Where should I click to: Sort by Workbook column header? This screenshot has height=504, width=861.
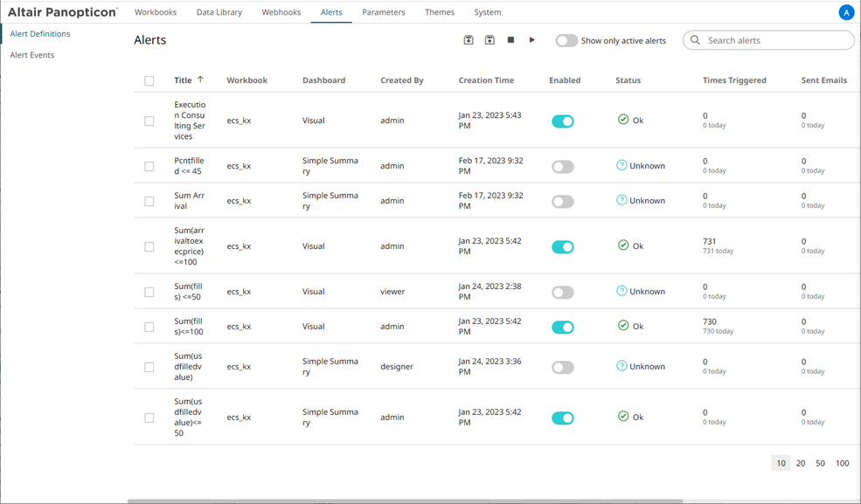click(247, 80)
